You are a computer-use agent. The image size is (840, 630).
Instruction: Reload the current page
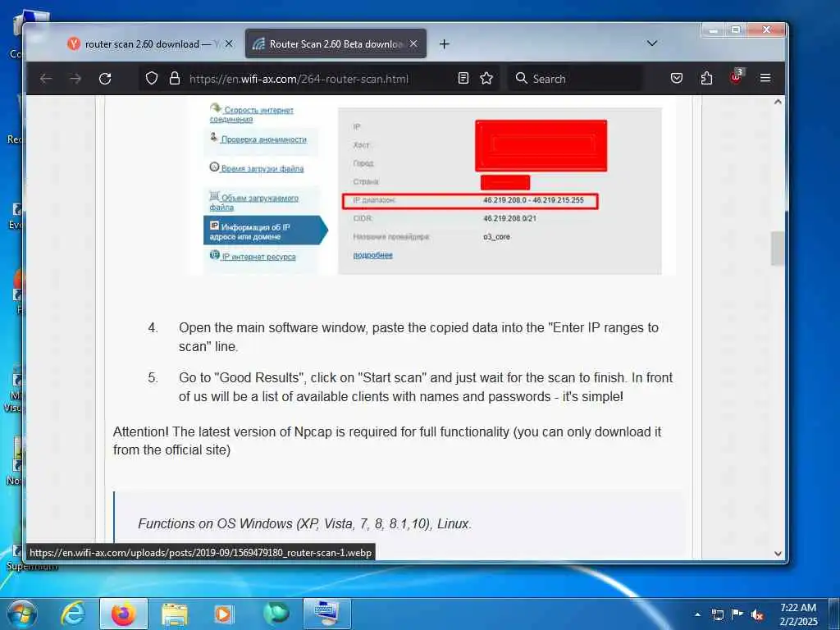[x=105, y=79]
